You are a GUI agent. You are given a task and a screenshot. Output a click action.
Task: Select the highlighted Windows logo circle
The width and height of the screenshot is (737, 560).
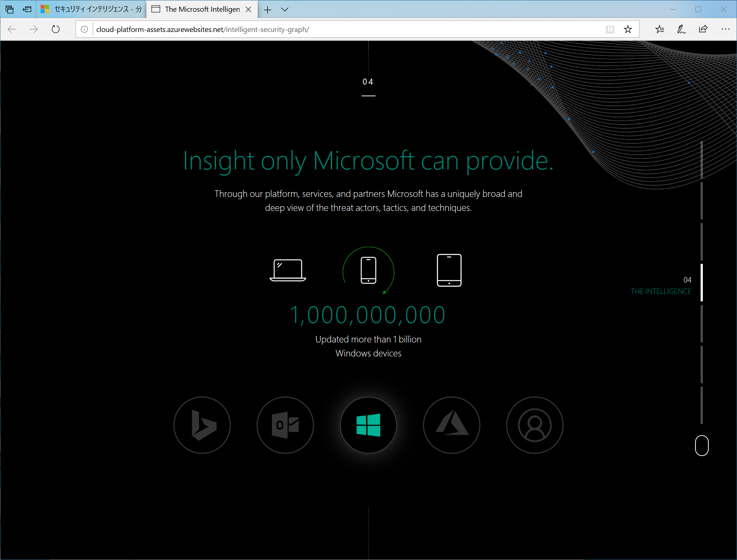point(368,425)
